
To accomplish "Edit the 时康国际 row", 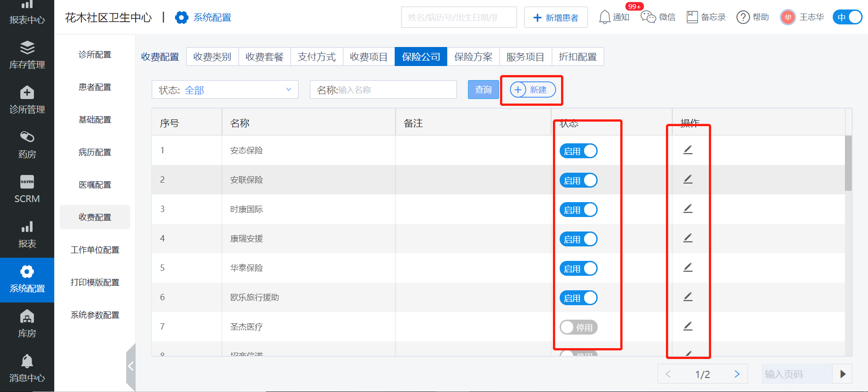I will pyautogui.click(x=688, y=208).
